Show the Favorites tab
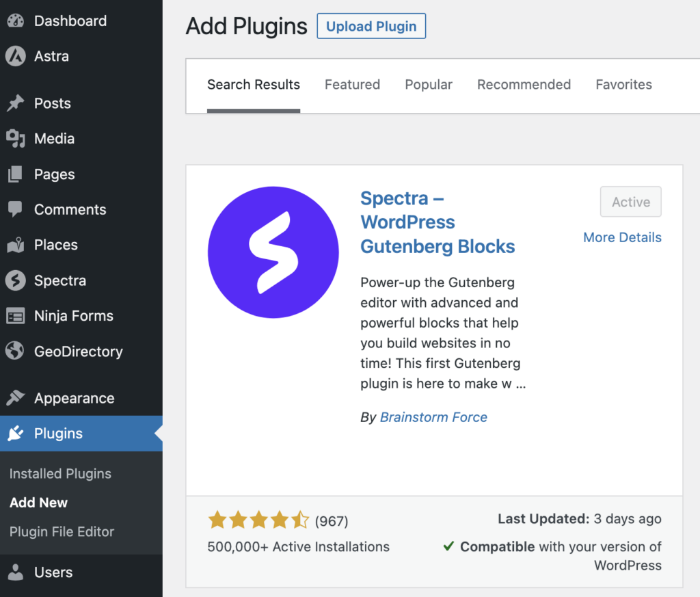The image size is (700, 597). click(623, 85)
